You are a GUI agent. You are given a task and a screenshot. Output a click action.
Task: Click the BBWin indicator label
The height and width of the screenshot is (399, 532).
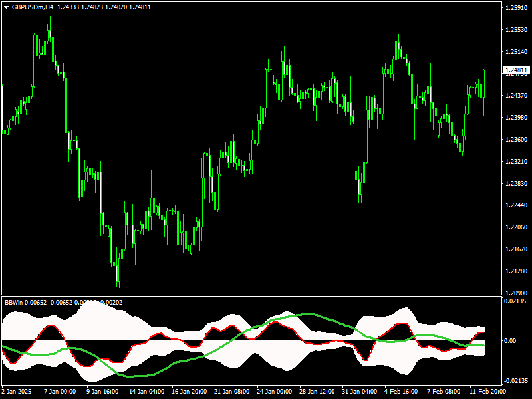click(13, 303)
